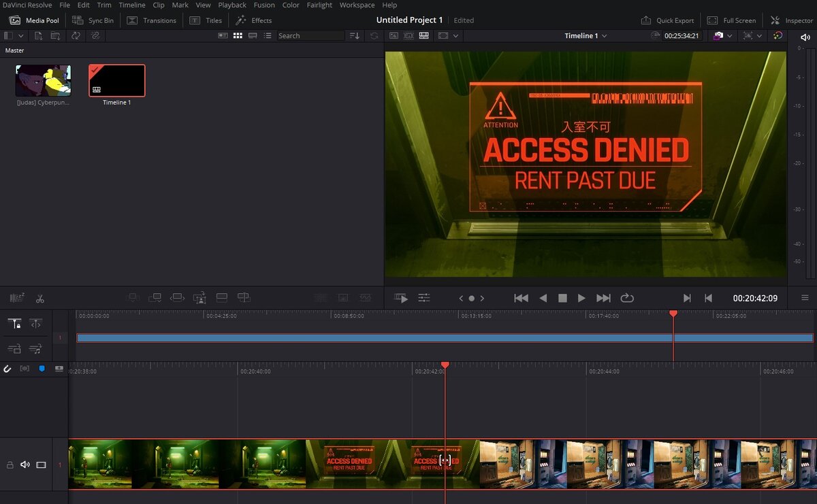Viewport: 817px width, 504px height.
Task: Toggle the bypass color grades icon
Action: (778, 35)
